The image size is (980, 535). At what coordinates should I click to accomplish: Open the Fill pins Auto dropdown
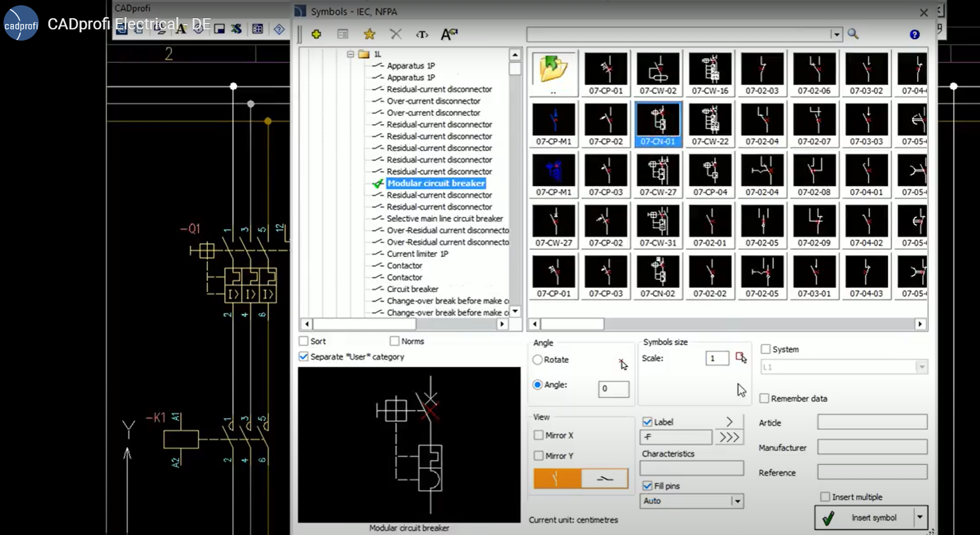[x=737, y=501]
